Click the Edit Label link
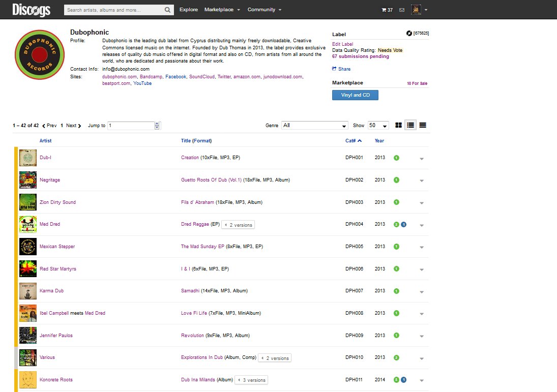Screen dimensions: 557x392 tap(342, 44)
